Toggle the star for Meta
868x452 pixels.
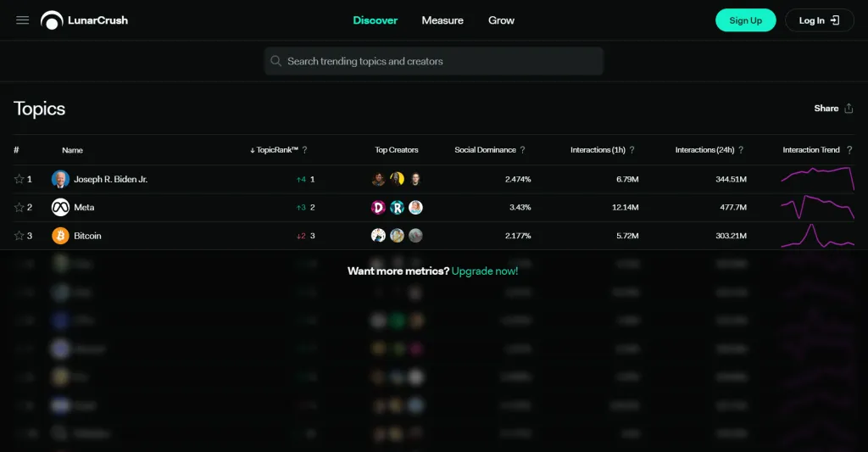click(x=19, y=208)
